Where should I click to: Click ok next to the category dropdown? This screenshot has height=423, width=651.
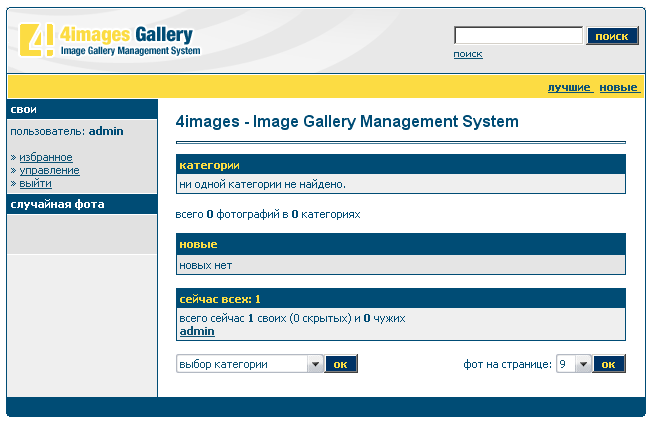click(x=341, y=364)
